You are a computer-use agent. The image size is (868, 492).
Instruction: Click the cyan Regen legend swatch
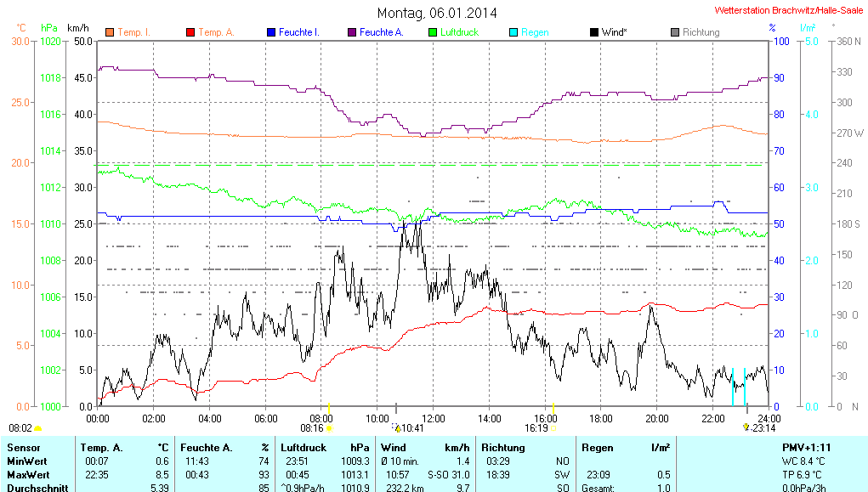click(513, 32)
